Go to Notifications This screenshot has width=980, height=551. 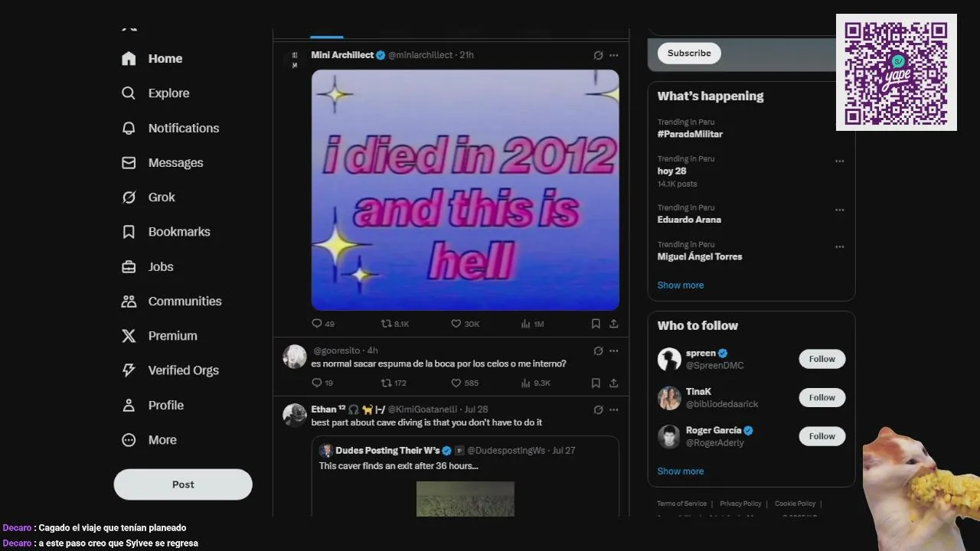pos(170,128)
